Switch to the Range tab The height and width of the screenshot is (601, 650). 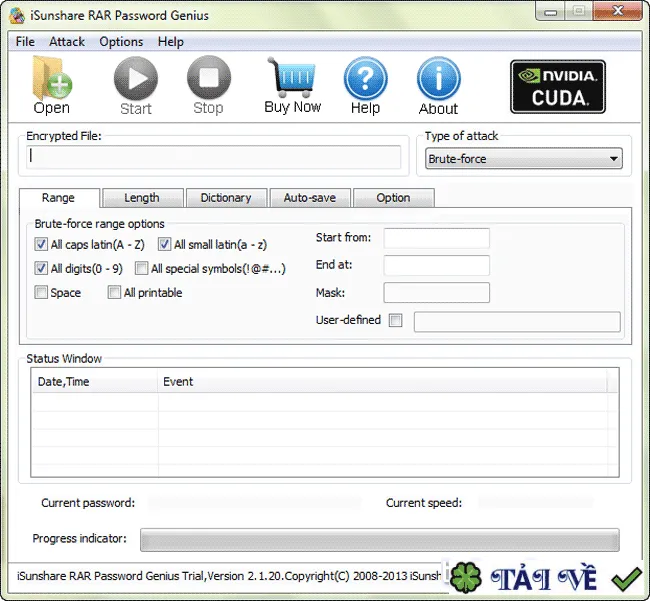58,198
